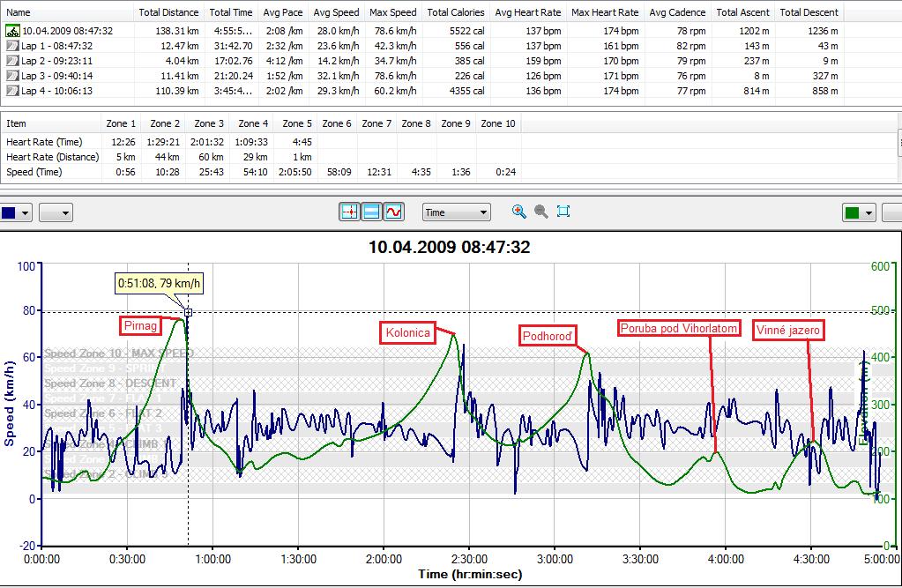This screenshot has height=588, width=902.
Task: Click the Lap 3 row icon
Action: pos(12,76)
